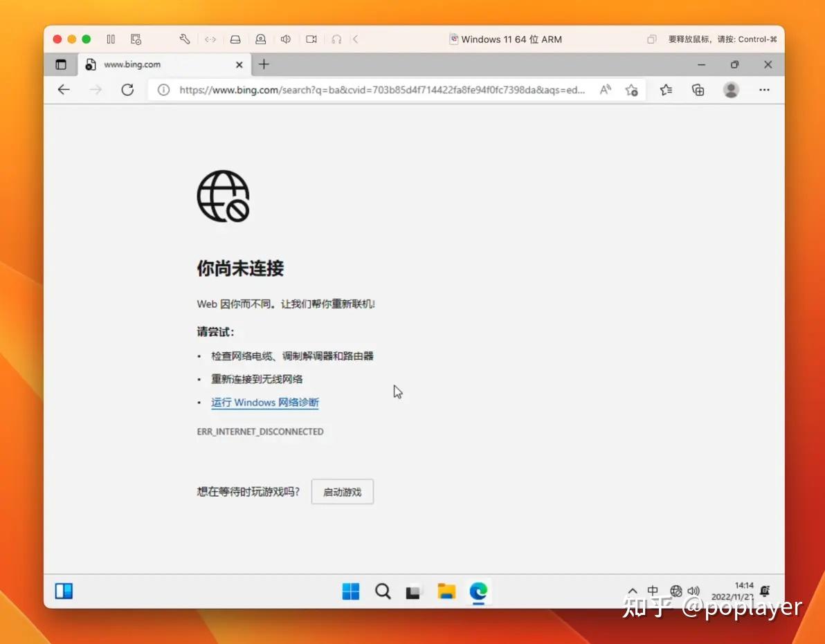Switch the 中 input method indicator
Image resolution: width=825 pixels, height=644 pixels.
click(x=653, y=591)
